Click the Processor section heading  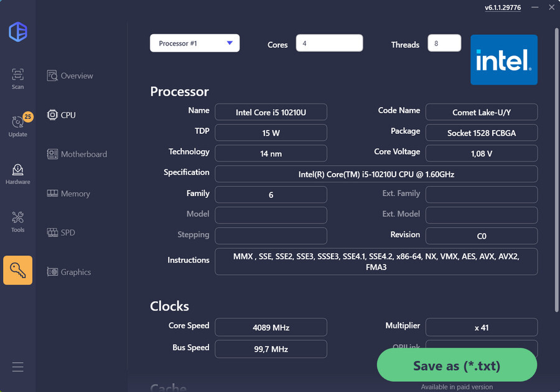[x=179, y=91]
